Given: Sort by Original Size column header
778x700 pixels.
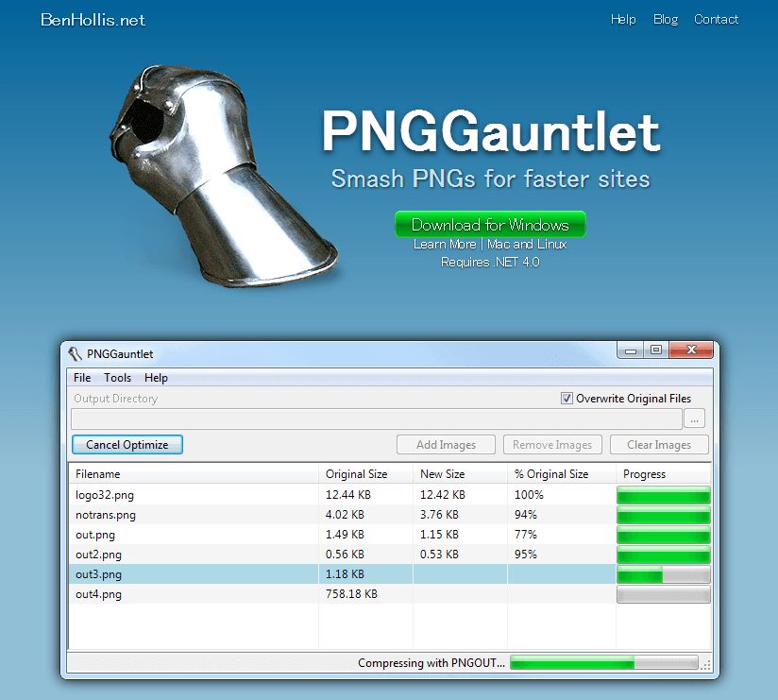Looking at the screenshot, I should (365, 474).
